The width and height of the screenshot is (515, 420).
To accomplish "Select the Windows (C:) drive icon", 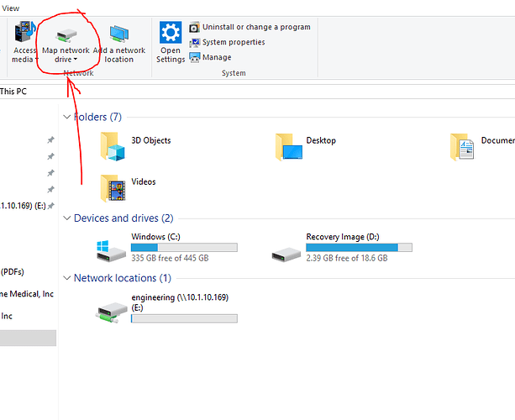I will [111, 251].
